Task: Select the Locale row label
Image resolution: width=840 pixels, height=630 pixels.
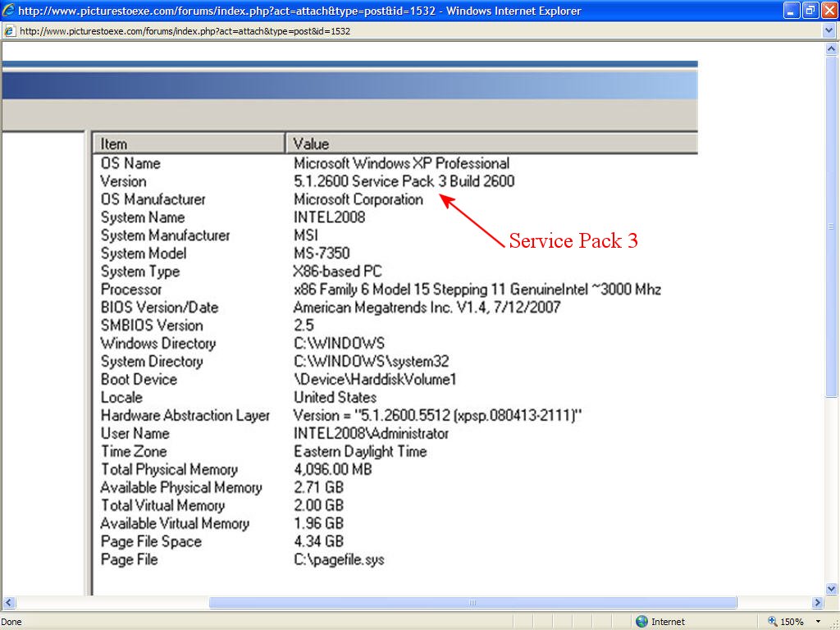Action: 121,397
